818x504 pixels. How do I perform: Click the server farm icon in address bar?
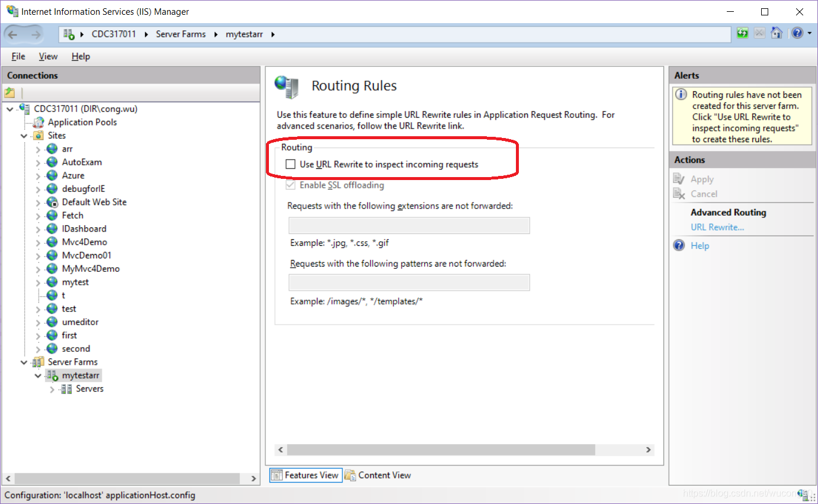(x=69, y=34)
